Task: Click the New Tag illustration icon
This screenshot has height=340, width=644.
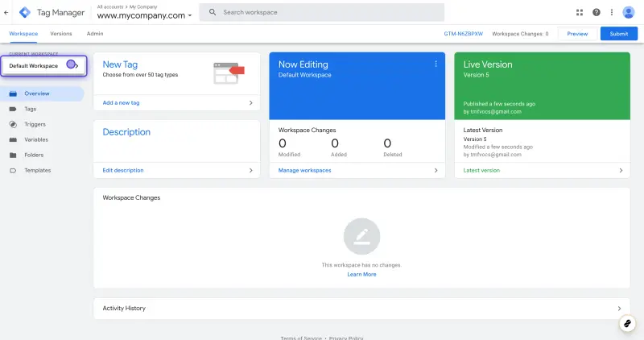Action: (x=229, y=73)
